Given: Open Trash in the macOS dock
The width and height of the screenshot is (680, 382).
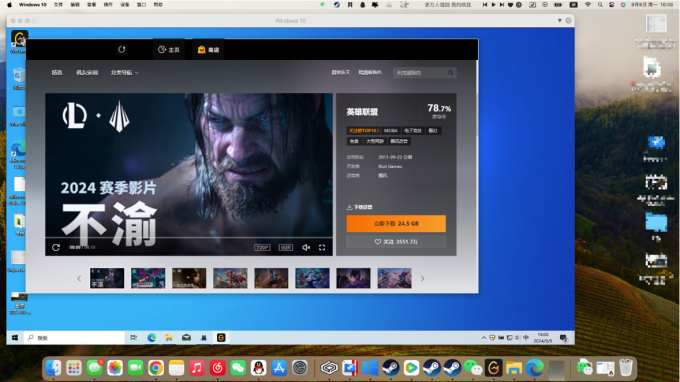Looking at the screenshot, I should [x=626, y=368].
